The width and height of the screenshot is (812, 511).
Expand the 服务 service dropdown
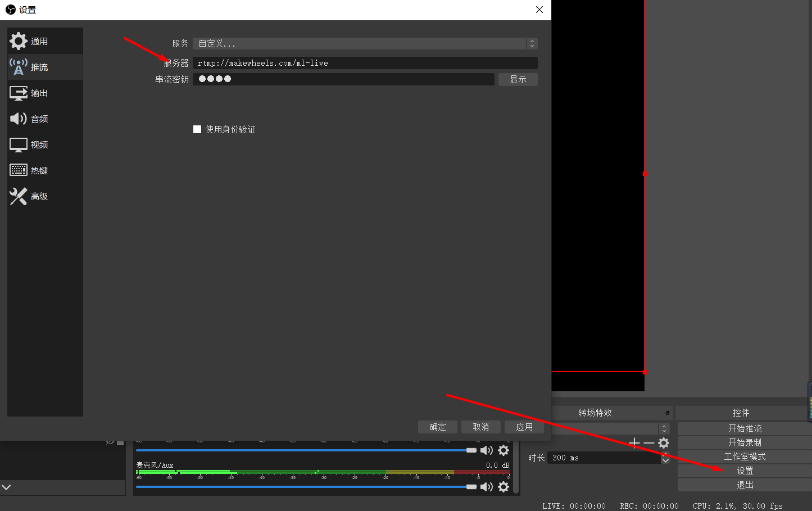coord(365,43)
